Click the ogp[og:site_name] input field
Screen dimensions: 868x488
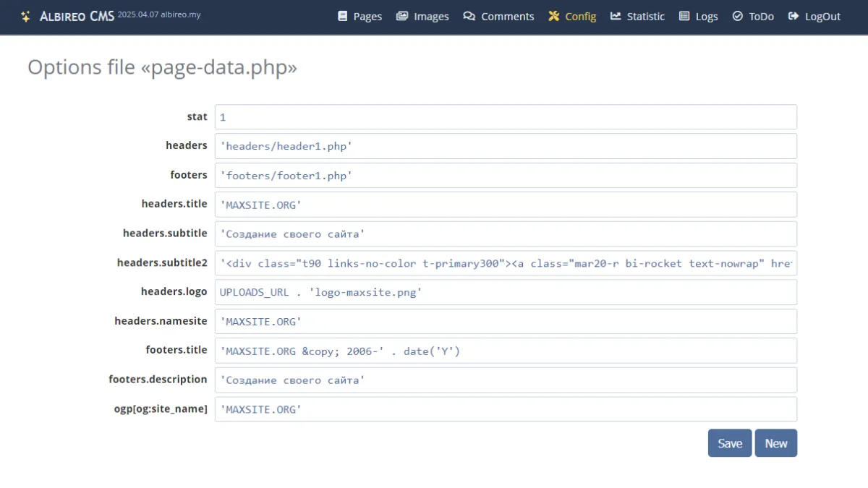506,409
